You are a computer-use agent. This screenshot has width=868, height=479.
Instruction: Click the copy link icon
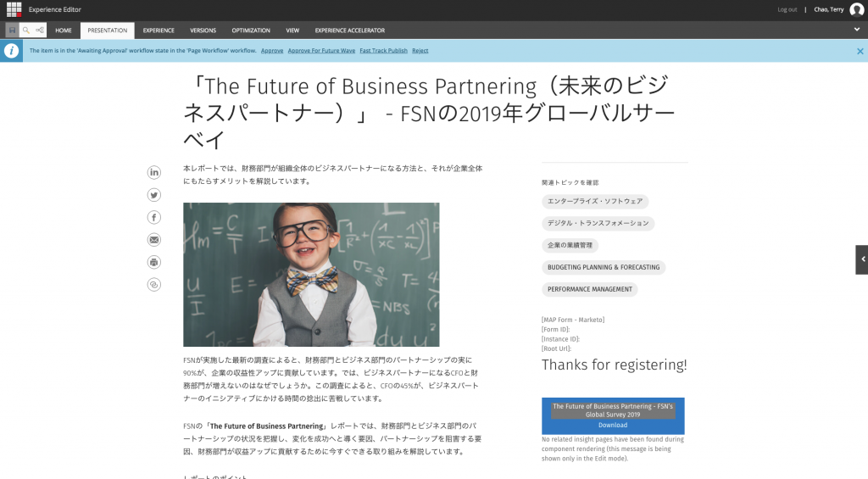(x=153, y=285)
